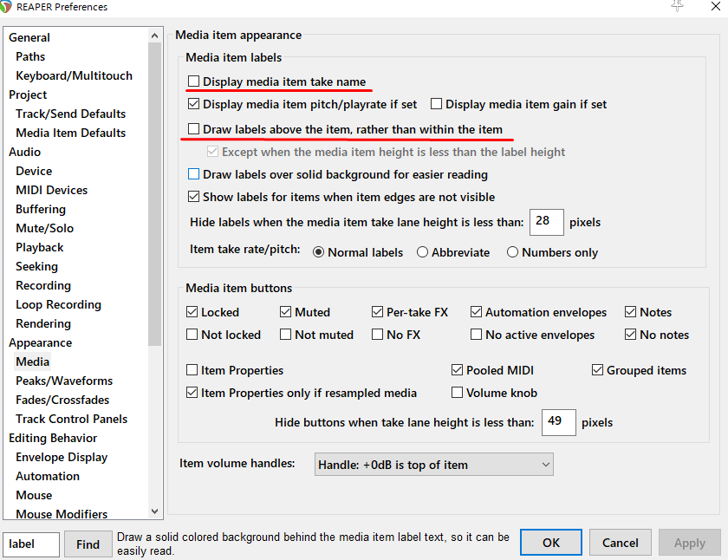This screenshot has width=728, height=560.
Task: Toggle Show labels when item edges not visible
Action: coord(193,197)
